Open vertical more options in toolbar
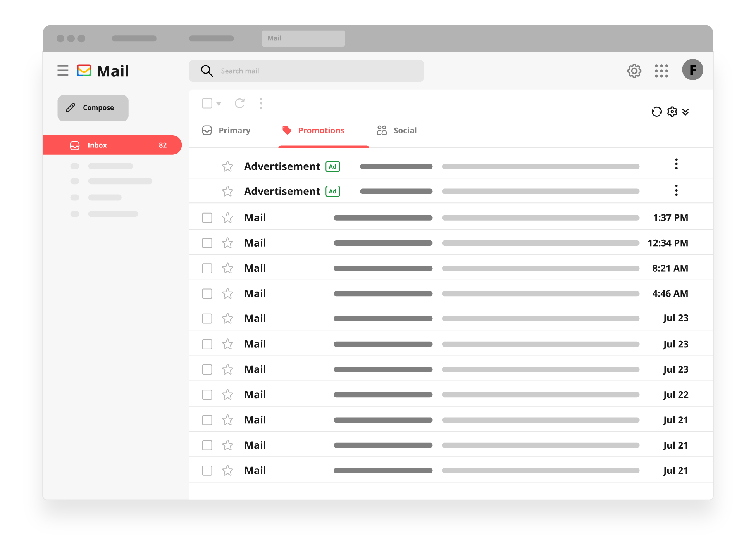756x554 pixels. pyautogui.click(x=261, y=104)
